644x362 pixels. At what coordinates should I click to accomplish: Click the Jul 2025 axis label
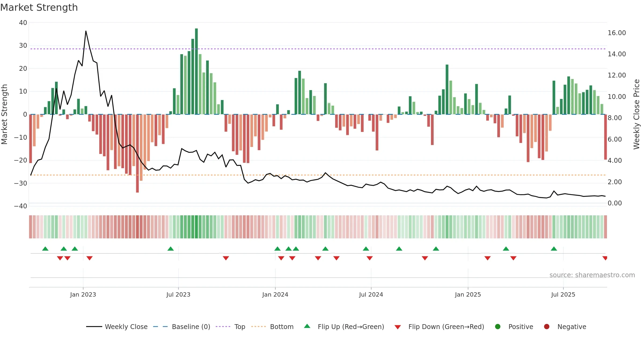click(x=563, y=294)
